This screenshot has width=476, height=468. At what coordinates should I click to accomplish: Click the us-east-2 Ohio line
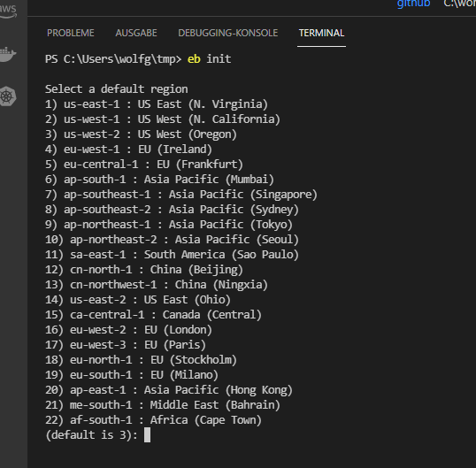[x=138, y=300]
